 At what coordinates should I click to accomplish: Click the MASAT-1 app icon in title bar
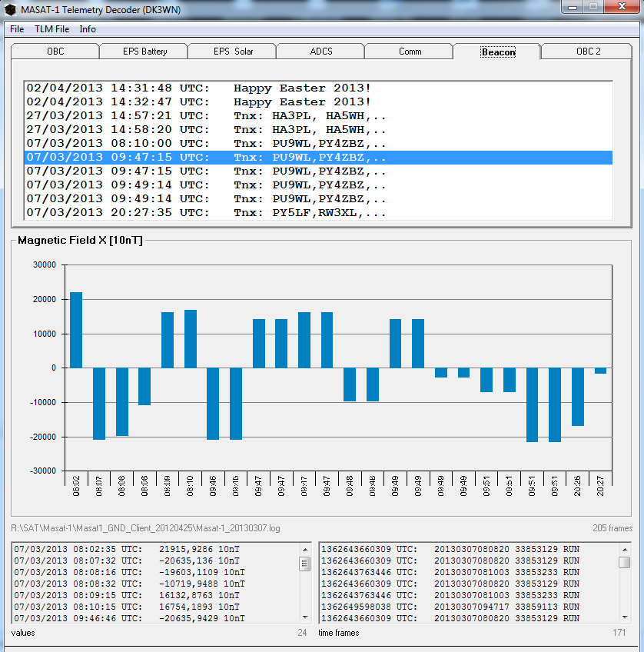10,8
